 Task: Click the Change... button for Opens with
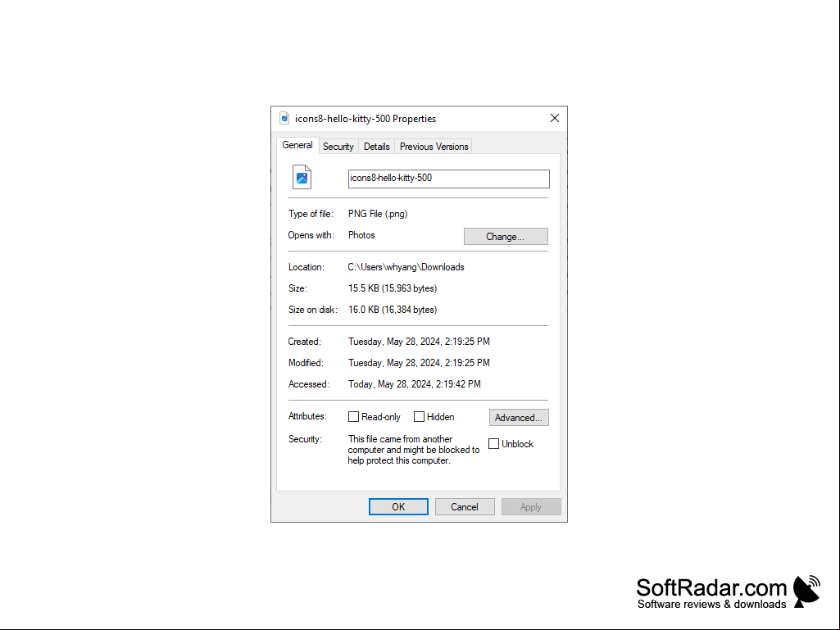click(x=506, y=236)
